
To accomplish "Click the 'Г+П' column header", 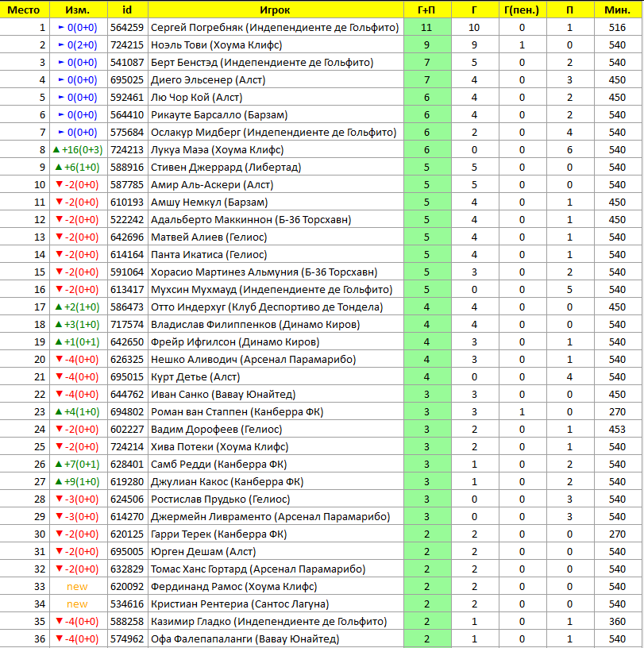I will click(427, 10).
